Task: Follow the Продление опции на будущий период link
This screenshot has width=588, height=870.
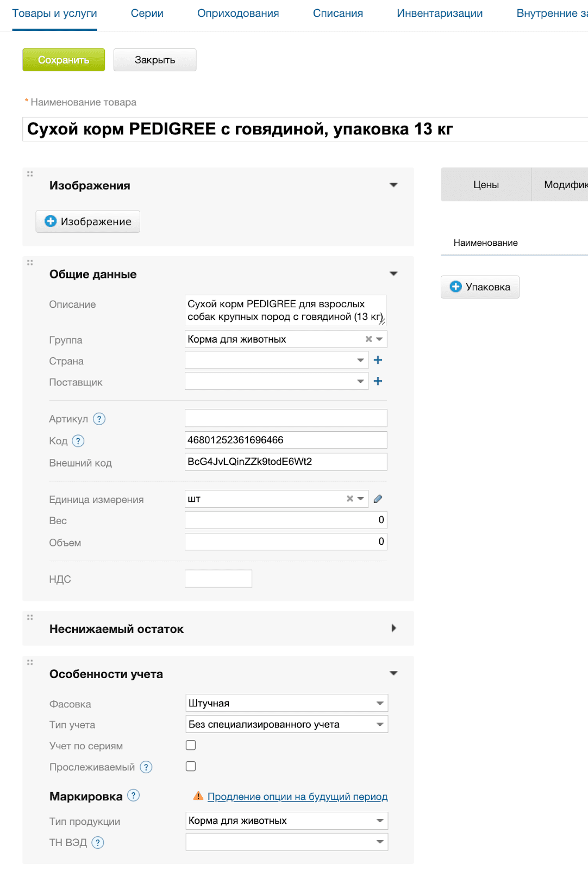Action: [297, 797]
